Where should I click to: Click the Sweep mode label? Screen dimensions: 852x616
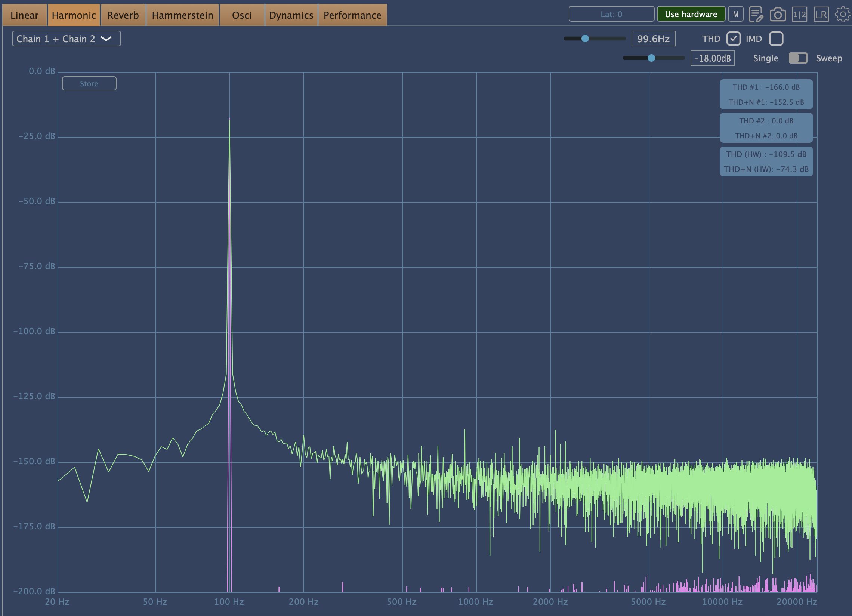[829, 58]
